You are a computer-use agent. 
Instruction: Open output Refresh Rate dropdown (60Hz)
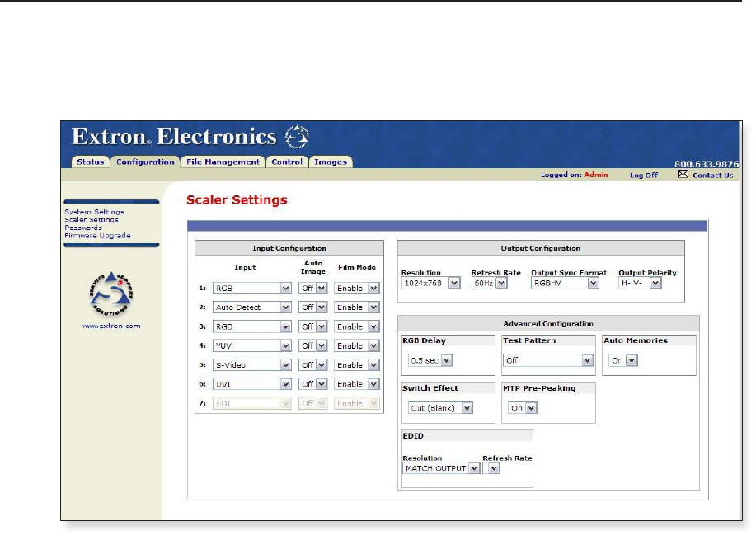[x=490, y=283]
